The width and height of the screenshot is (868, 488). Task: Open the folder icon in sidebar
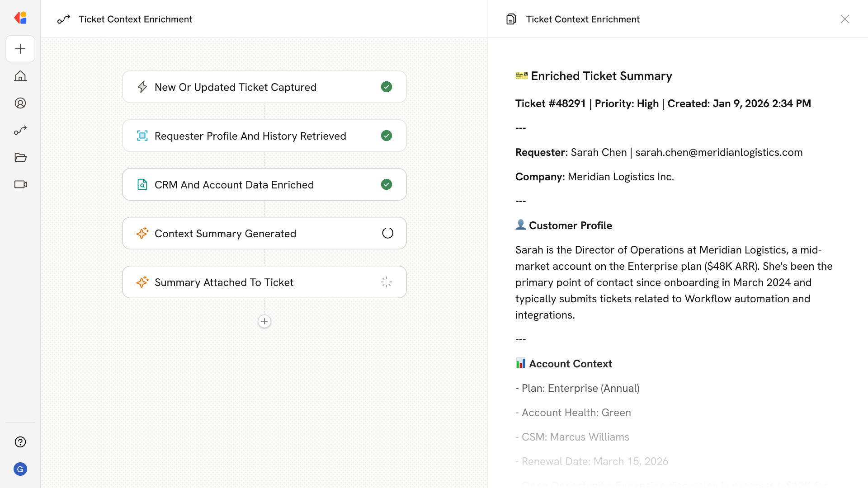point(20,157)
